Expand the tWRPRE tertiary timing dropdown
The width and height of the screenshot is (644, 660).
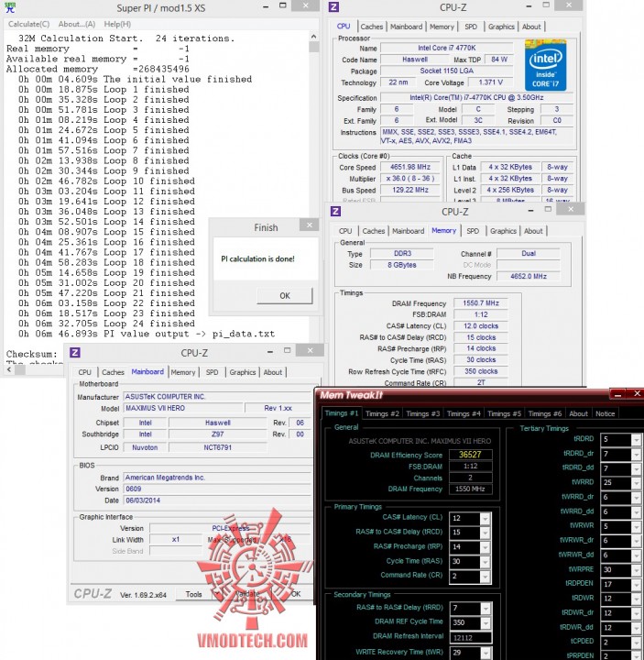click(x=636, y=570)
